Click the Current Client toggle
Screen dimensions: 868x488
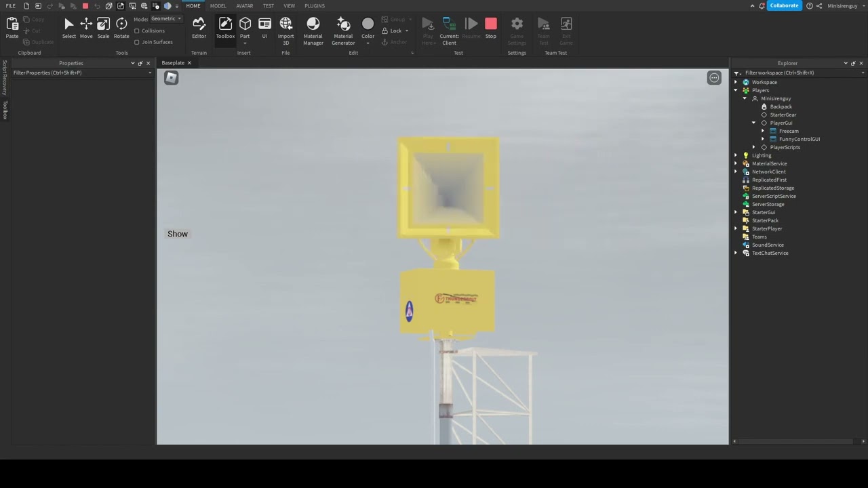point(449,31)
